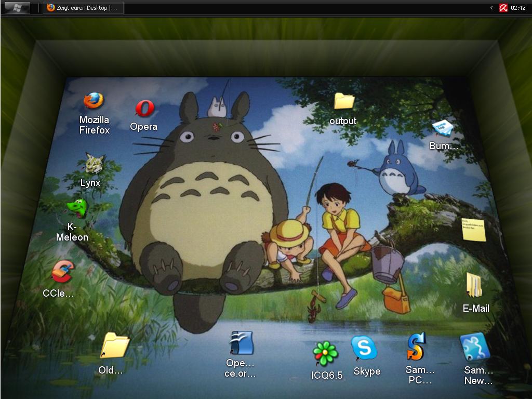Select the Samsung New PC Studio icon
Image resolution: width=532 pixels, height=399 pixels.
coord(475,347)
